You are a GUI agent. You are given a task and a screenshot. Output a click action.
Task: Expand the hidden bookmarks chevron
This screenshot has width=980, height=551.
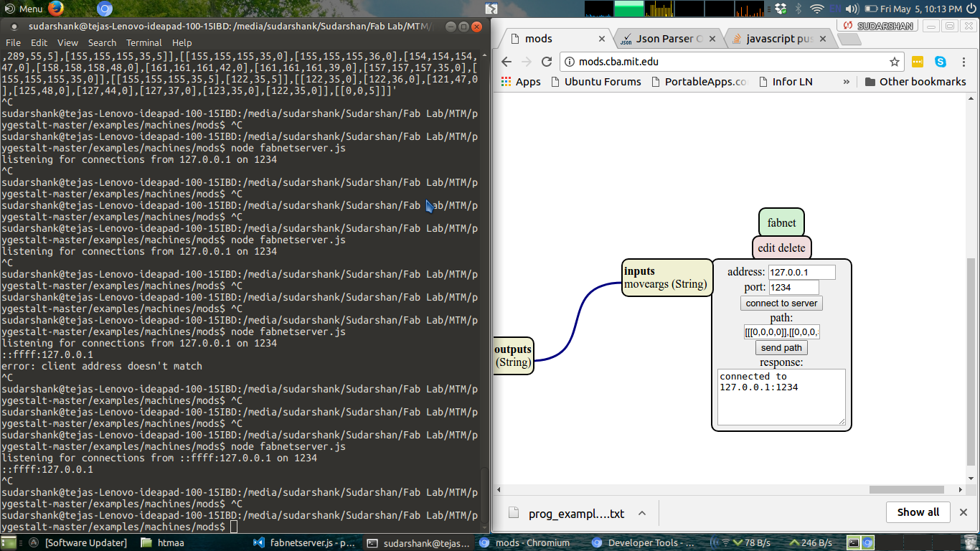coord(846,82)
